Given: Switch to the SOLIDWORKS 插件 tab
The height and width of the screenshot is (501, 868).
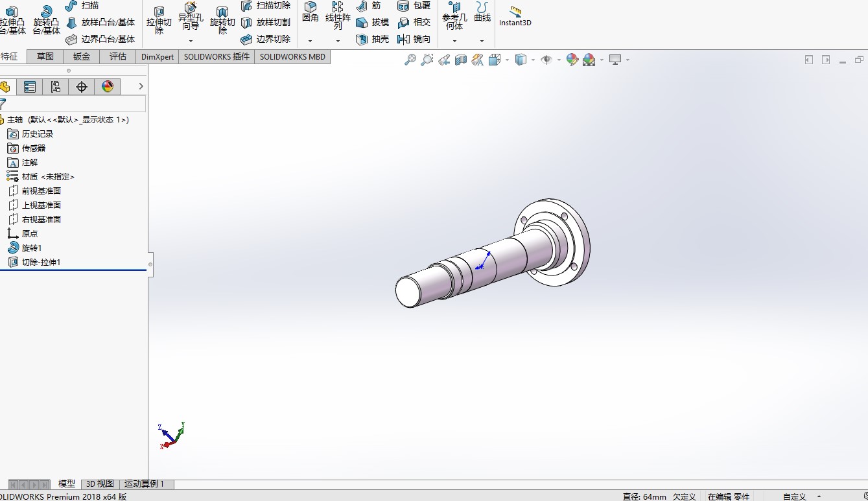Looking at the screenshot, I should 217,56.
